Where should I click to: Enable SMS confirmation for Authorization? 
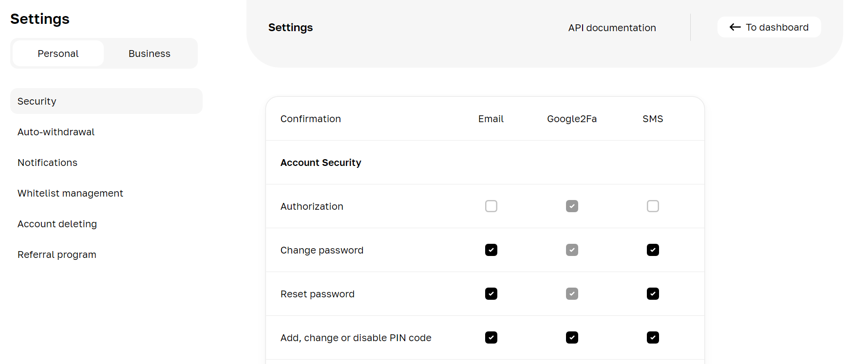(x=653, y=206)
